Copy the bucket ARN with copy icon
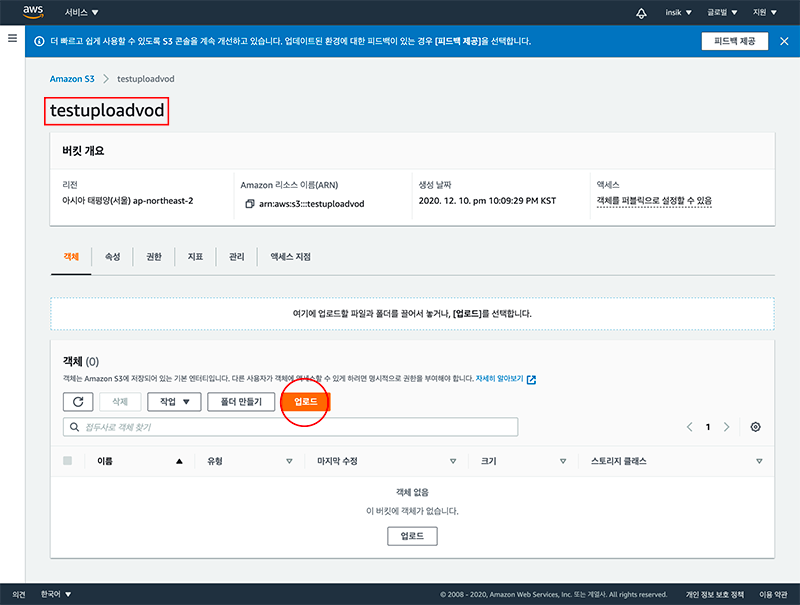 (249, 204)
